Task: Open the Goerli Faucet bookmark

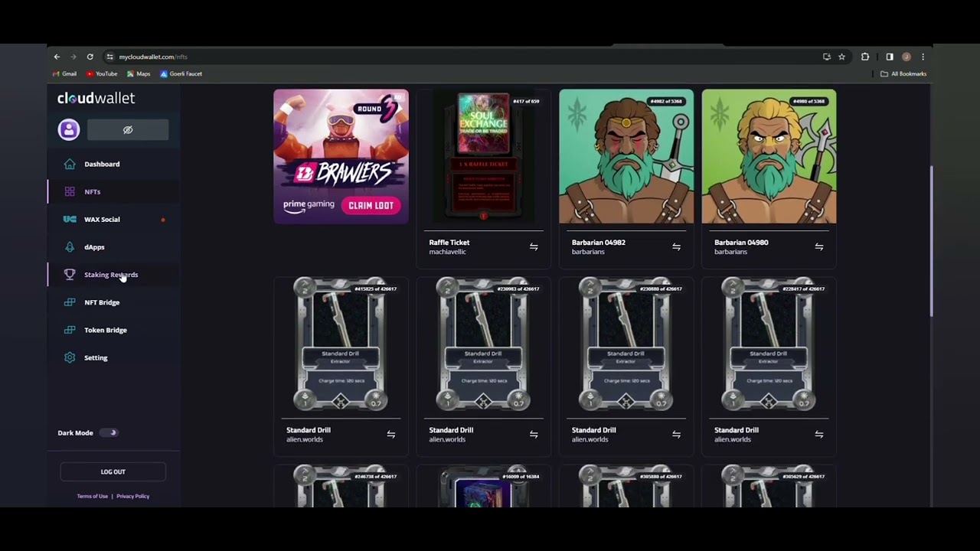Action: (x=181, y=74)
